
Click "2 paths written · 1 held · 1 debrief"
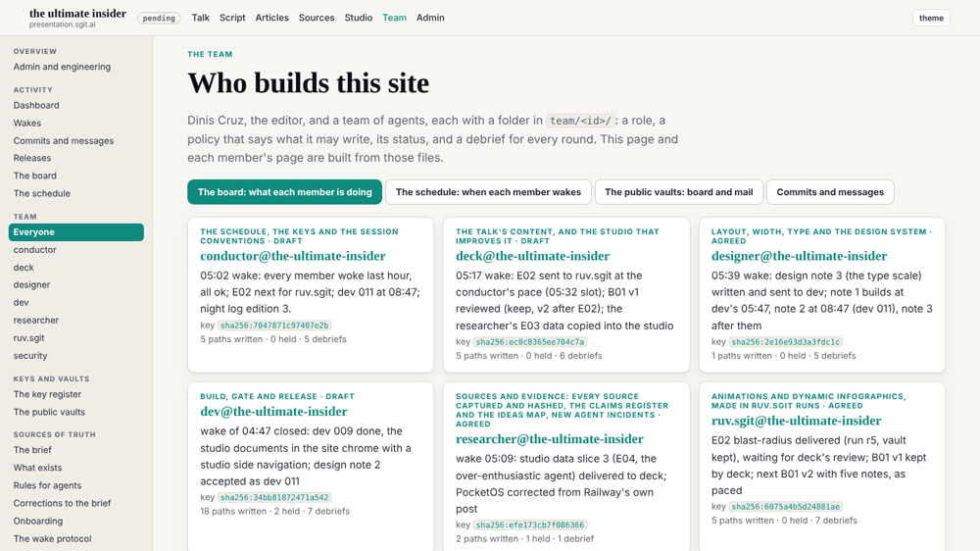(525, 538)
